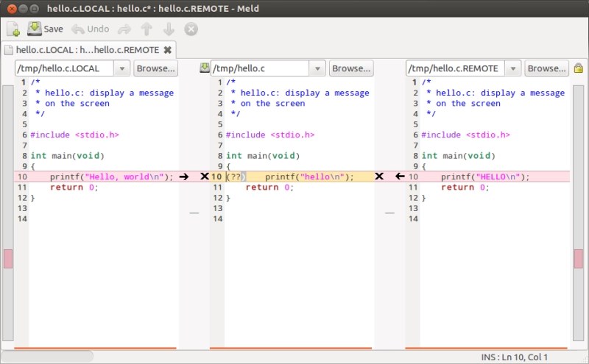This screenshot has height=364, width=589.
Task: Undo the last edit
Action: point(90,29)
